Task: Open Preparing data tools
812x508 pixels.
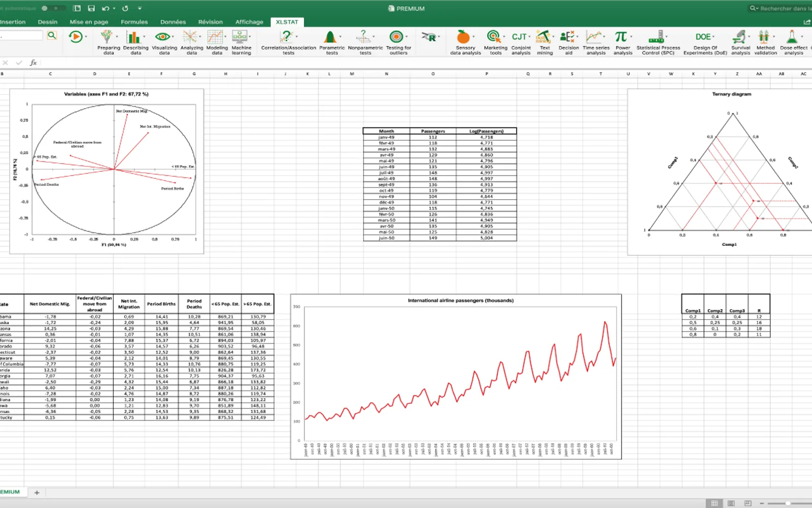Action: tap(109, 42)
